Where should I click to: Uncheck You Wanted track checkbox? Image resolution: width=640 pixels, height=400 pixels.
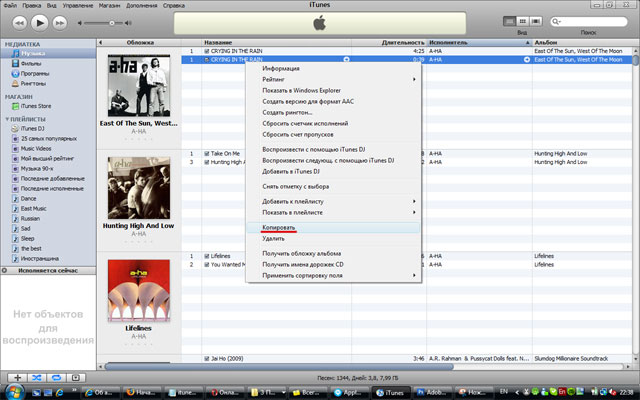[207, 264]
